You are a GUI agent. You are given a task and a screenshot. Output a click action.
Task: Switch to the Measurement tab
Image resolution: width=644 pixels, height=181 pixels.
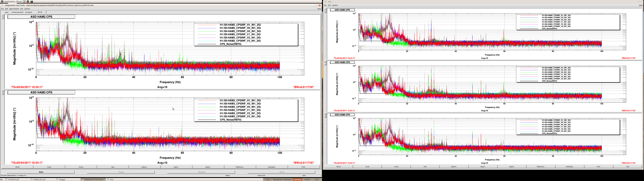[x=17, y=12]
